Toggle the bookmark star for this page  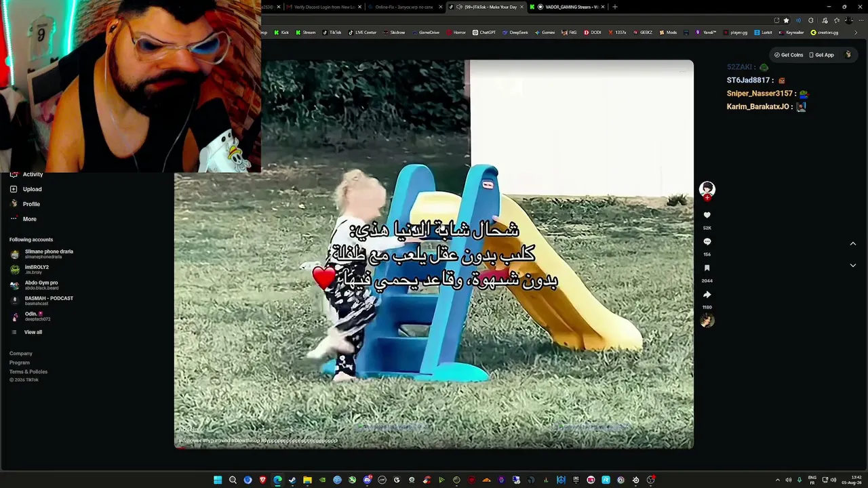point(787,20)
